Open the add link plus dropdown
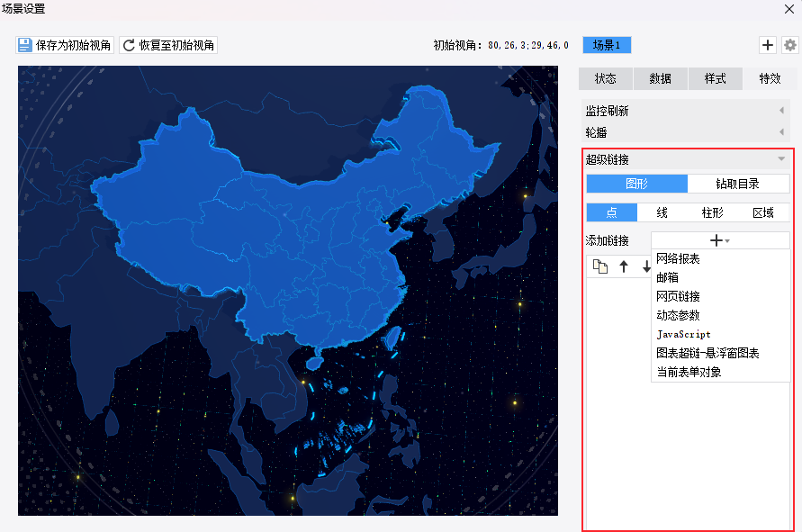 click(x=720, y=240)
